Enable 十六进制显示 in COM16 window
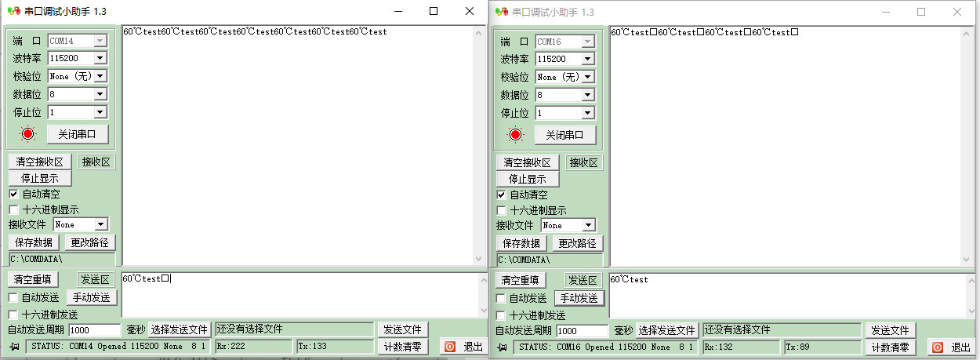 [x=501, y=210]
